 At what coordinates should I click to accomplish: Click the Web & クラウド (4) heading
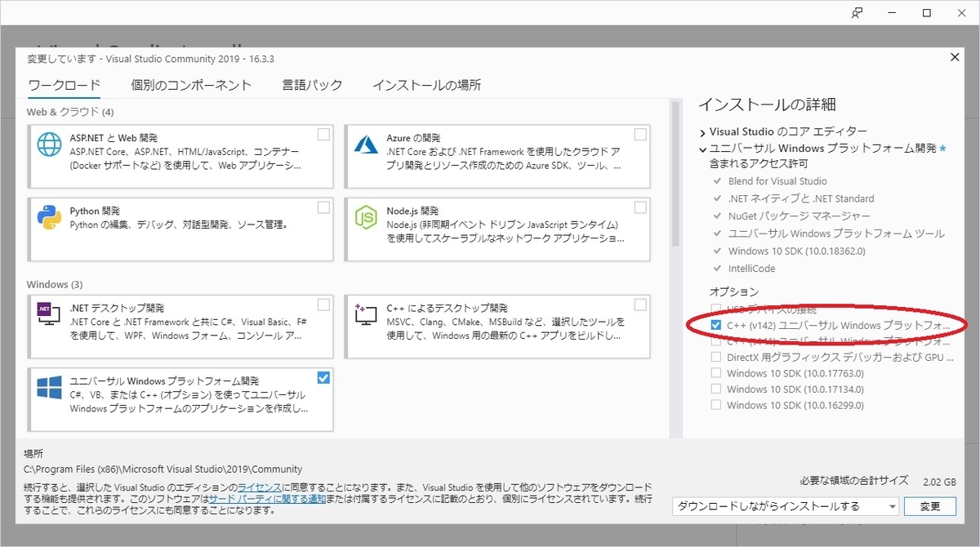tap(70, 112)
